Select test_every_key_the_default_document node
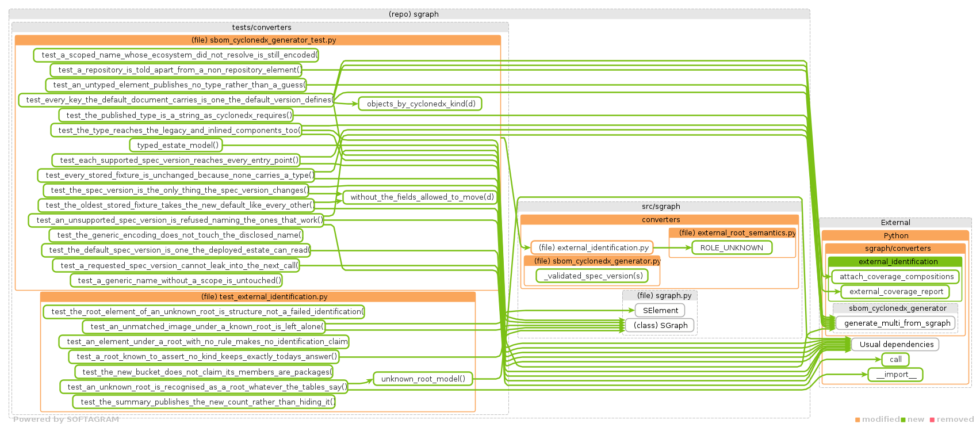 [176, 100]
